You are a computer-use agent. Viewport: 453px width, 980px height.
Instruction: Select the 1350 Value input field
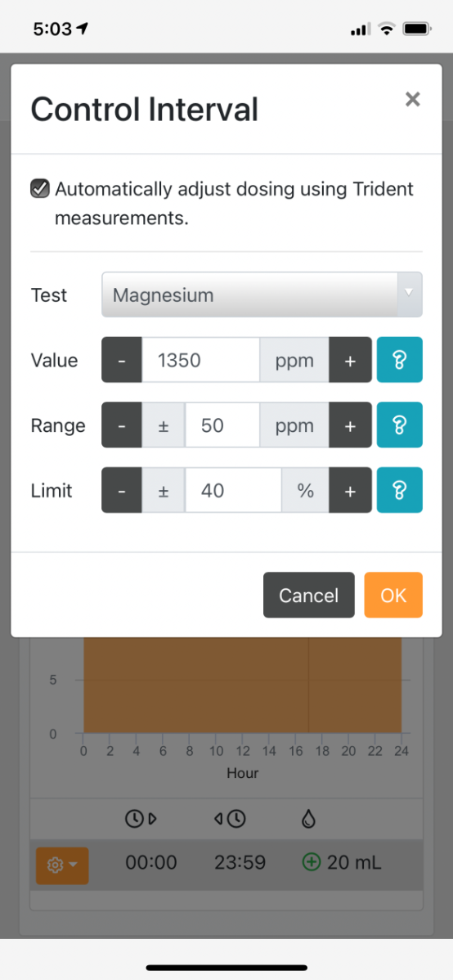pos(200,360)
